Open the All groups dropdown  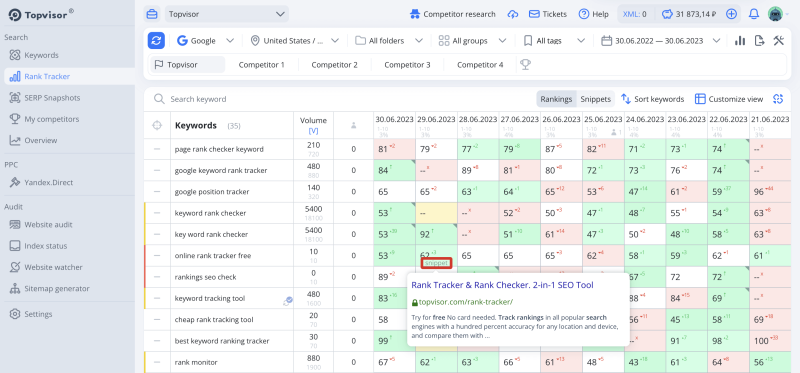coord(472,41)
